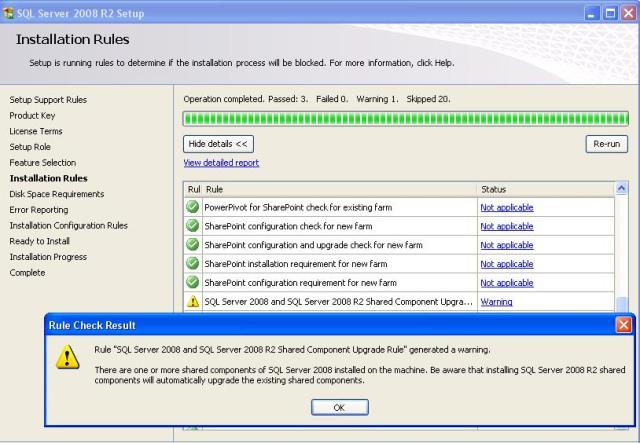Click the Operation completed status line

pos(317,99)
